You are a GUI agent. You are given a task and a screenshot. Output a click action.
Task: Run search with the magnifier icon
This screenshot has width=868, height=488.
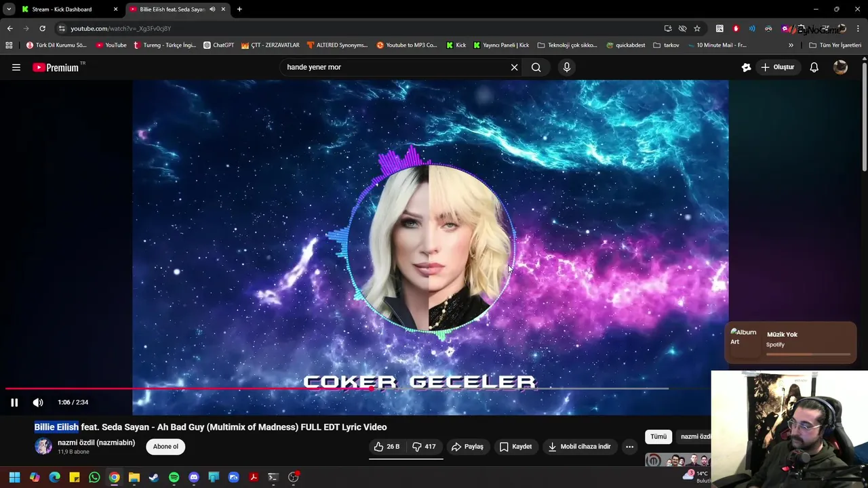(536, 67)
